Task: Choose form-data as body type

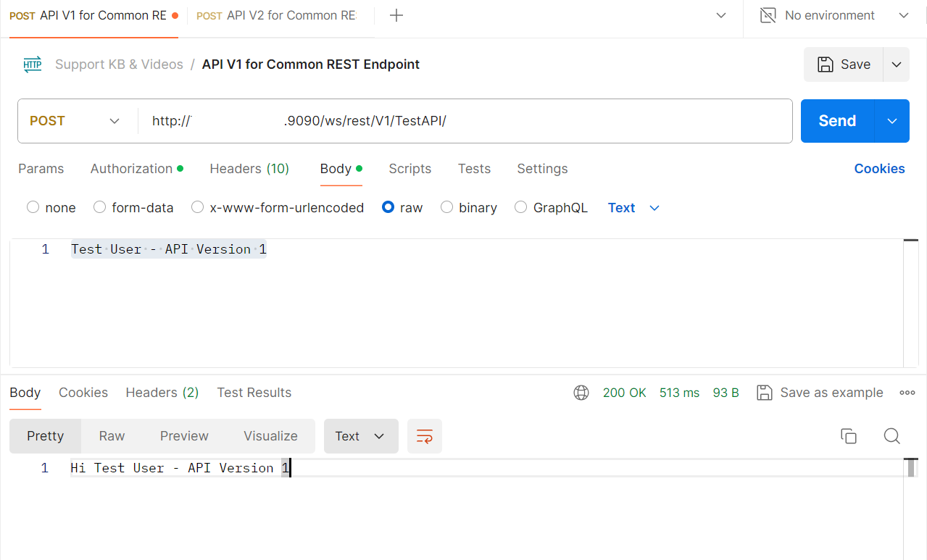Action: click(99, 207)
